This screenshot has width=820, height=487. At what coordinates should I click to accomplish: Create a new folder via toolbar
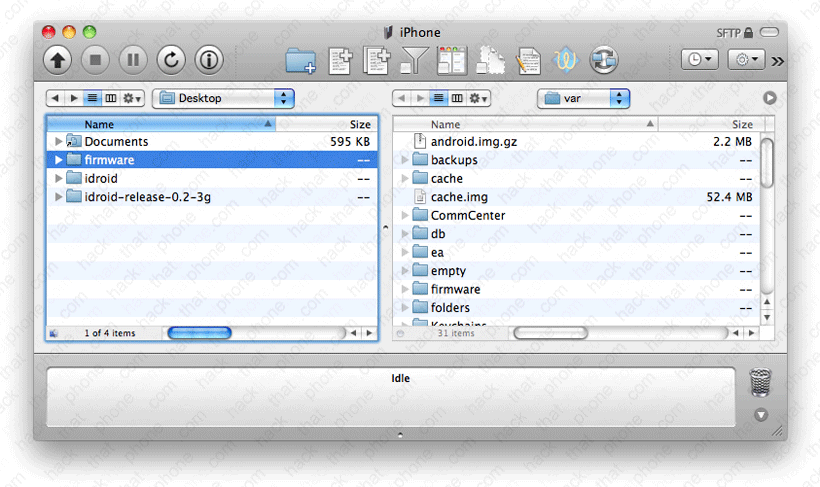point(300,61)
